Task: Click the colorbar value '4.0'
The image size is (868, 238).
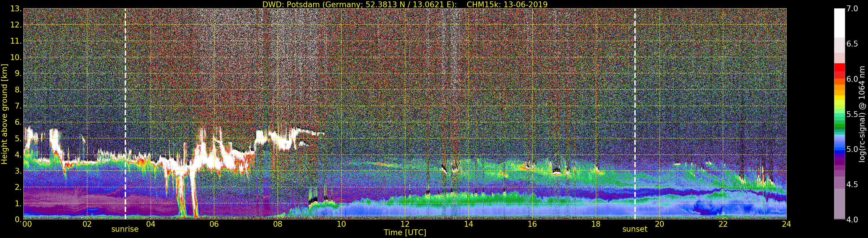Action: [x=852, y=220]
